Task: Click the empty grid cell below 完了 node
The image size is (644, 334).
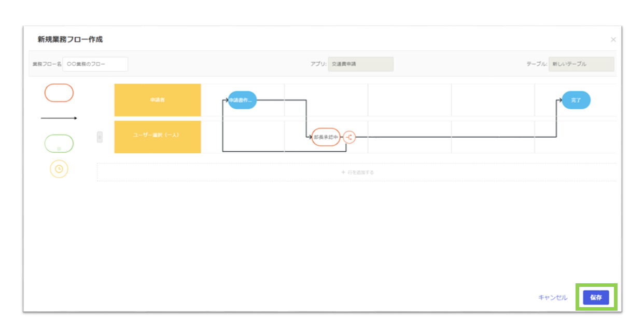Action: [x=576, y=137]
